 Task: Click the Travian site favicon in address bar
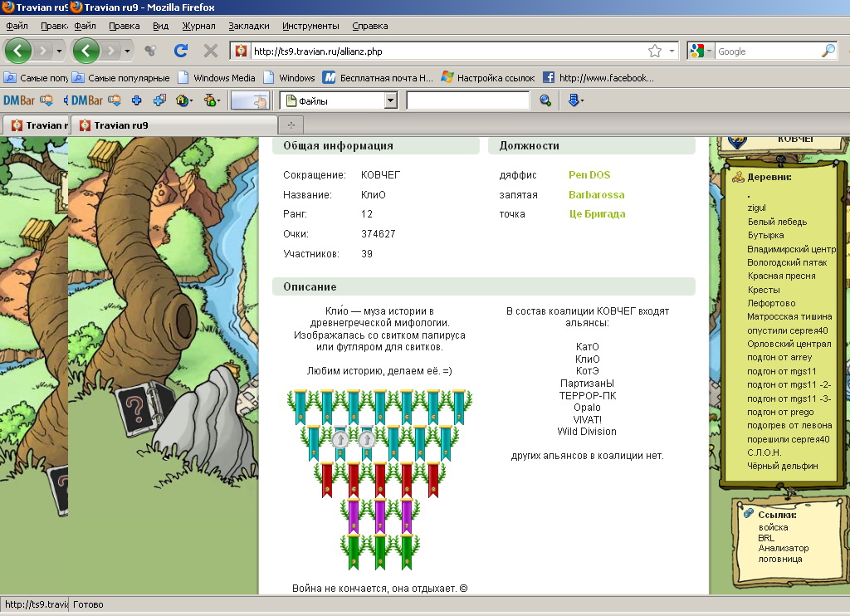coord(240,51)
